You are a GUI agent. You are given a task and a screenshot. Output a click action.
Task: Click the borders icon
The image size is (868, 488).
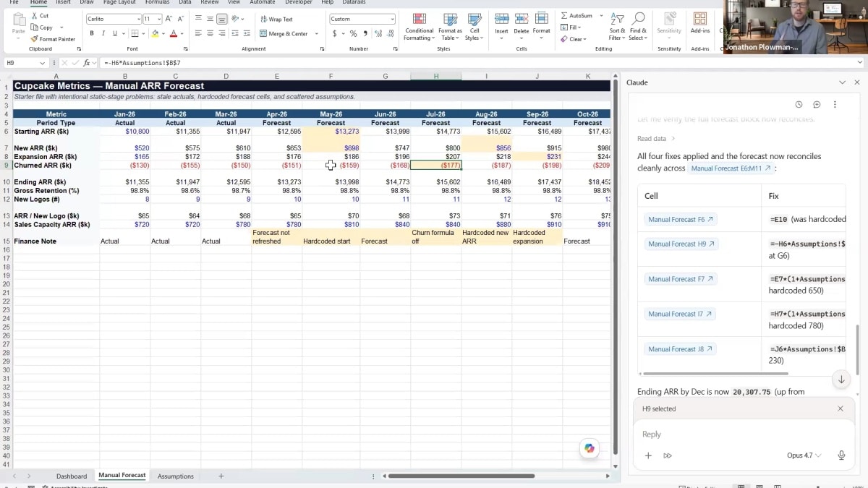coord(135,33)
